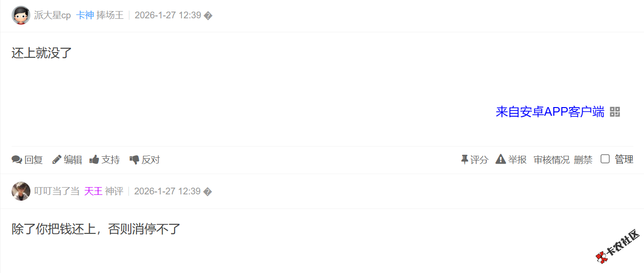Follow the 来自安卓APP客户端 link
This screenshot has height=273, width=644.
tap(550, 112)
